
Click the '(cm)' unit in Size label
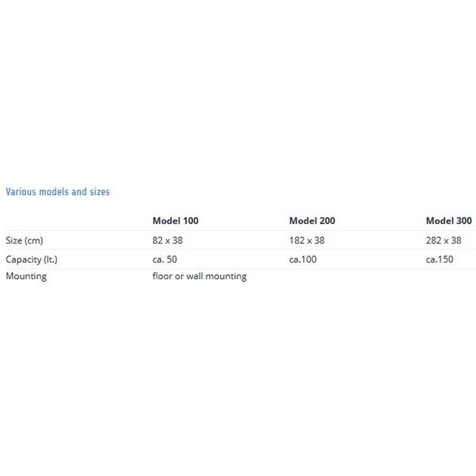(x=33, y=240)
